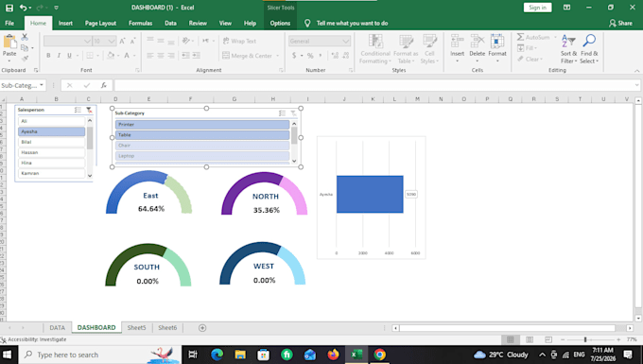This screenshot has height=364, width=643.
Task: Switch to the DATA sheet tab
Action: click(x=58, y=328)
